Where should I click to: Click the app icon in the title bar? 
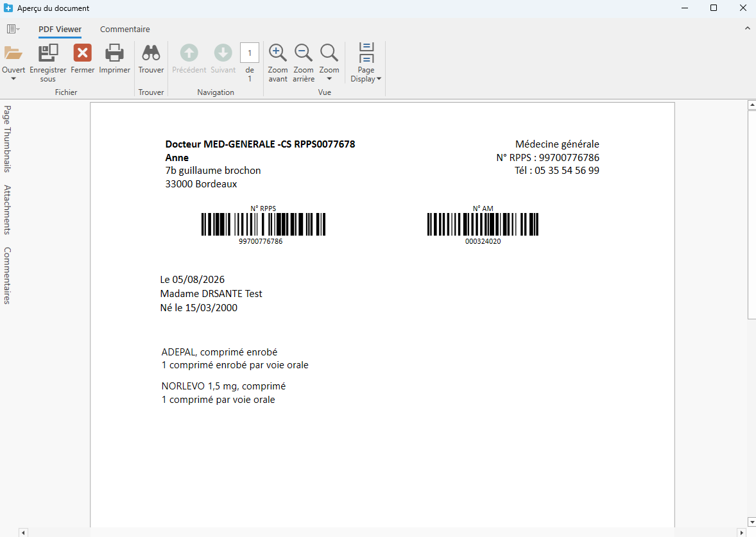8,8
